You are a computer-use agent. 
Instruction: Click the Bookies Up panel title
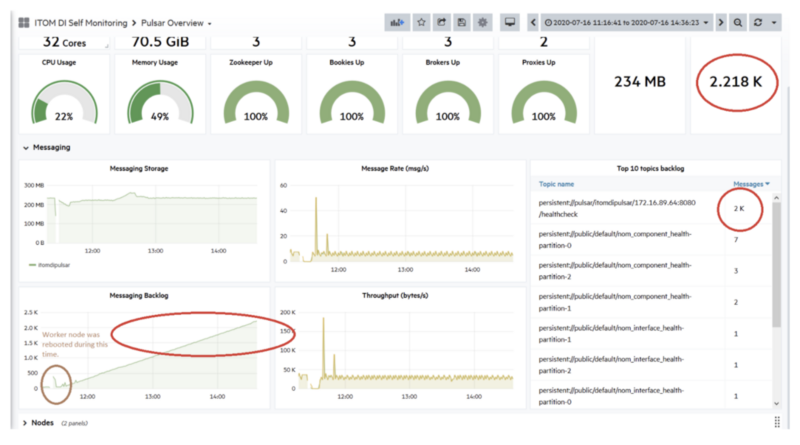(x=346, y=62)
